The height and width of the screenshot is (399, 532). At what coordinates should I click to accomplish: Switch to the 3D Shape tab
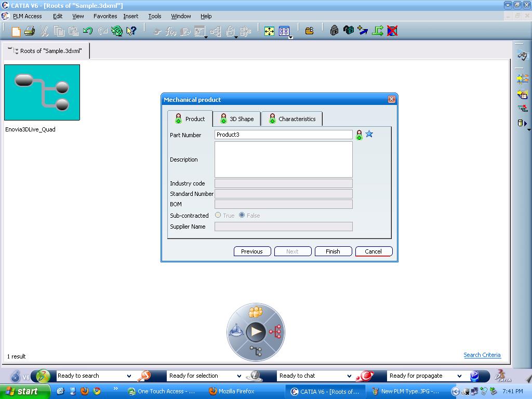tap(237, 119)
